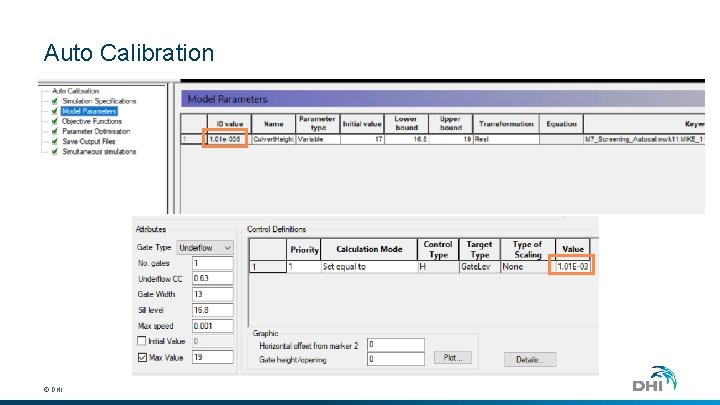
Task: Open Simultaneous simulations tree item
Action: (99, 152)
